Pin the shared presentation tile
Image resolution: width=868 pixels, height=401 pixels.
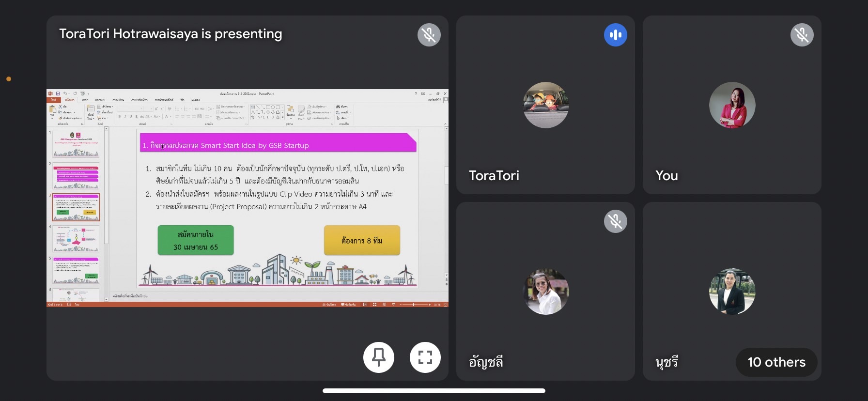pos(378,357)
